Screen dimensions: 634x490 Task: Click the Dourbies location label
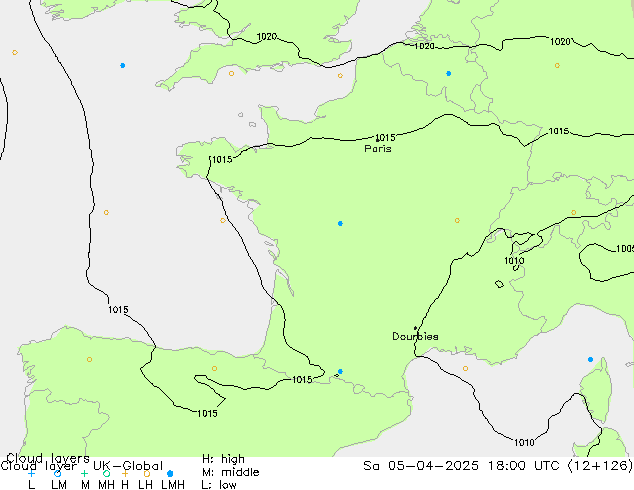pos(415,336)
